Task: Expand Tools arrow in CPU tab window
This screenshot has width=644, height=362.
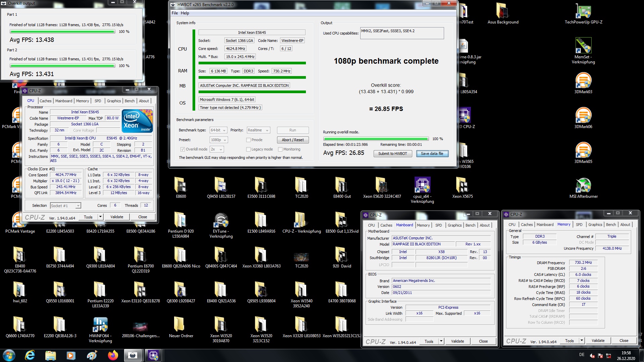Action: pos(100,217)
